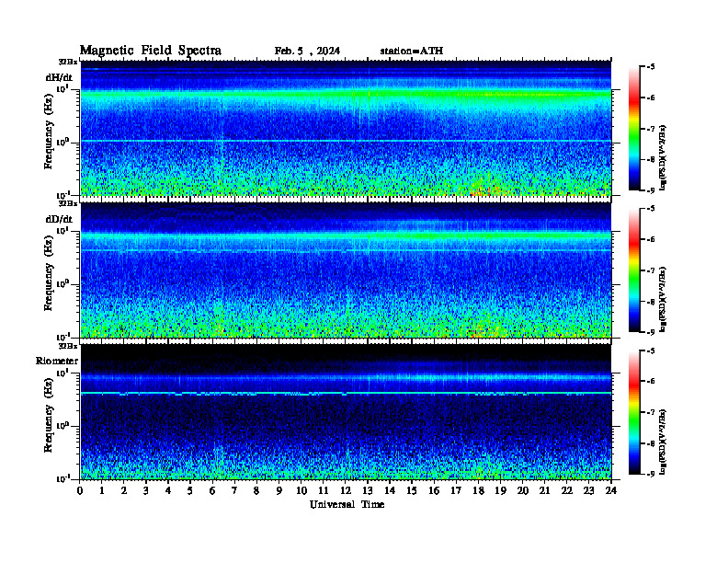Click the "32Hz" top label of dH/dt panel
Image resolution: width=728 pixels, height=563 pixels.
68,62
